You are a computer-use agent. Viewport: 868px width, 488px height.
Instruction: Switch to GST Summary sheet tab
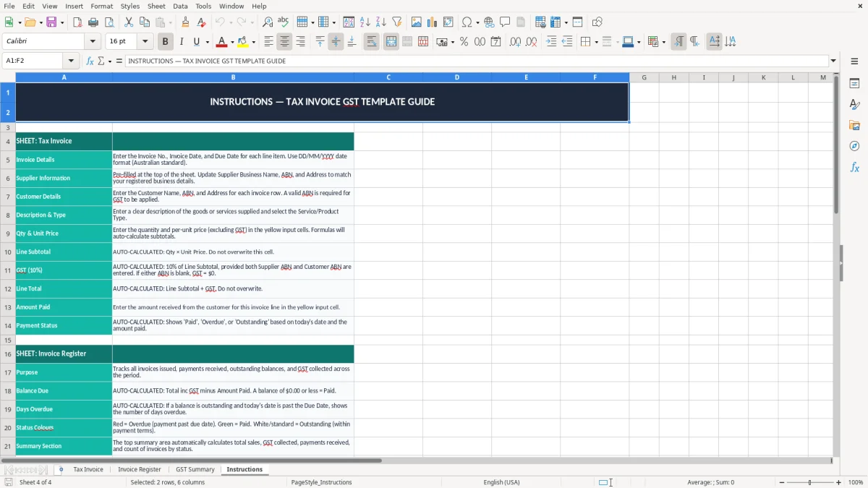click(x=195, y=469)
